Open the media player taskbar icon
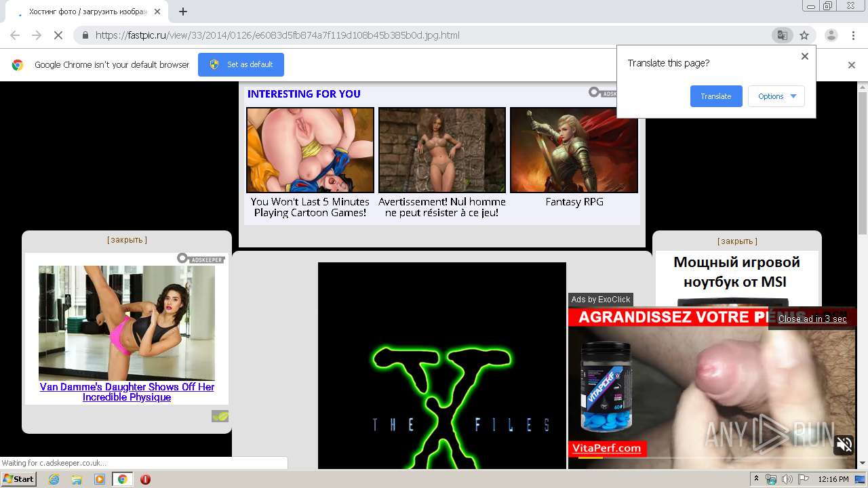Viewport: 868px width, 488px height. click(100, 479)
